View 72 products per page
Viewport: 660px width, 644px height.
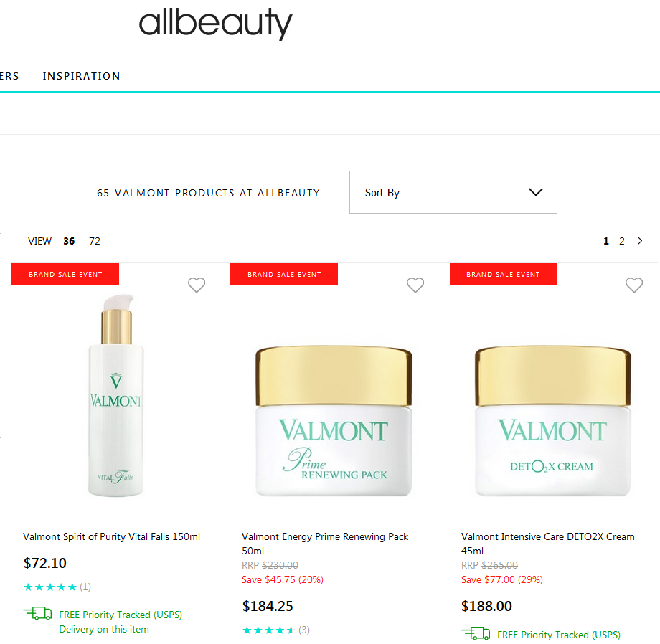click(95, 241)
